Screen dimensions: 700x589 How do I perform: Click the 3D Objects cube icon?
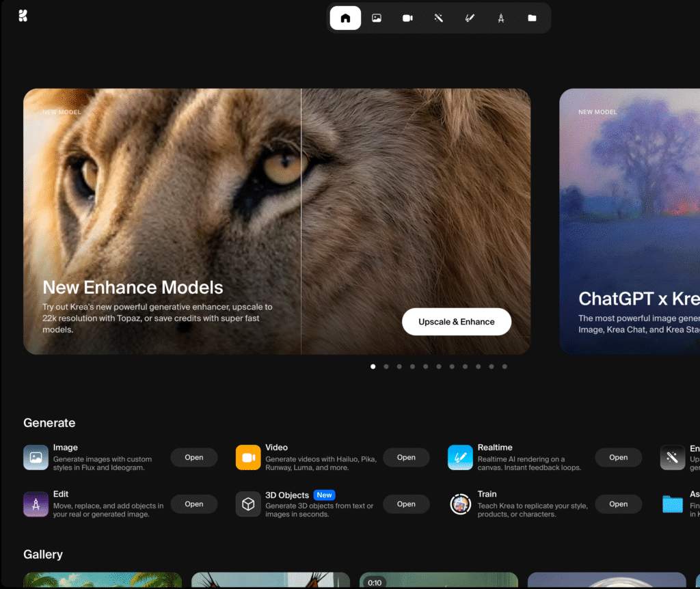tap(248, 504)
